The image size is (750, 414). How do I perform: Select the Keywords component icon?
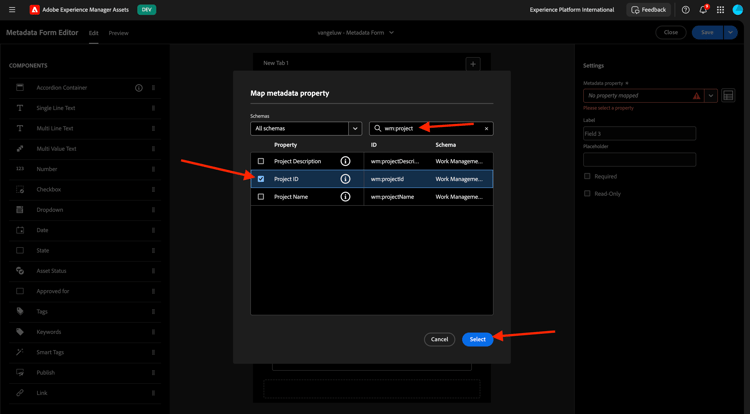20,332
